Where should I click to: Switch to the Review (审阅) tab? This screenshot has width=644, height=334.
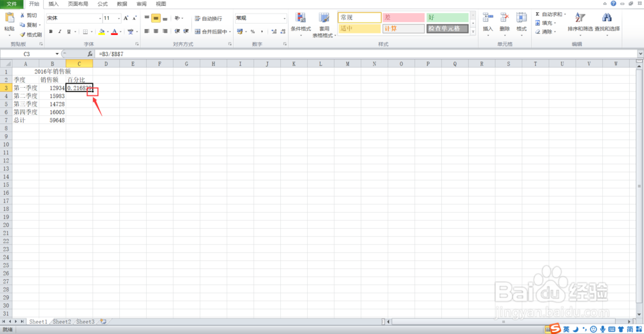click(x=141, y=4)
